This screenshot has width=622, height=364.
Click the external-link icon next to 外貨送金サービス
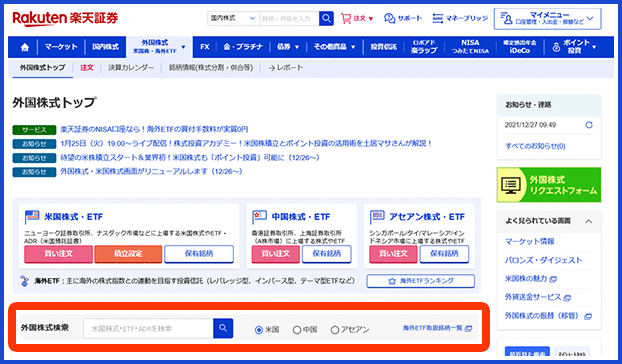tap(567, 298)
